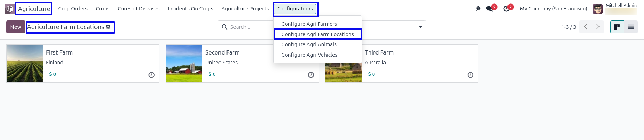Image resolution: width=644 pixels, height=140 pixels.
Task: Switch to kanban view
Action: [617, 27]
